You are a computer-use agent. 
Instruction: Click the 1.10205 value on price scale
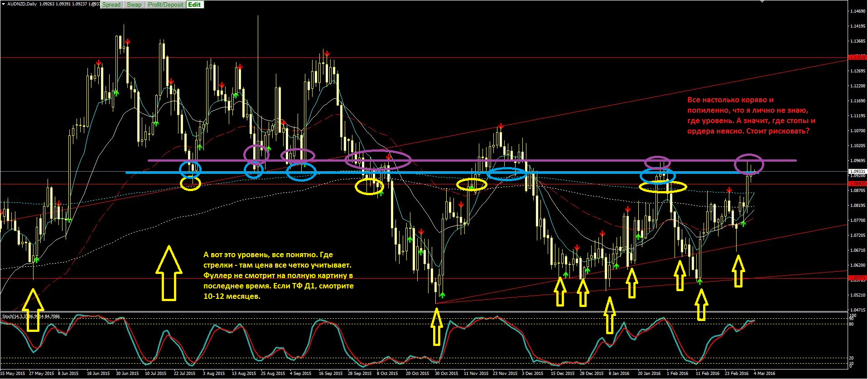coord(858,146)
